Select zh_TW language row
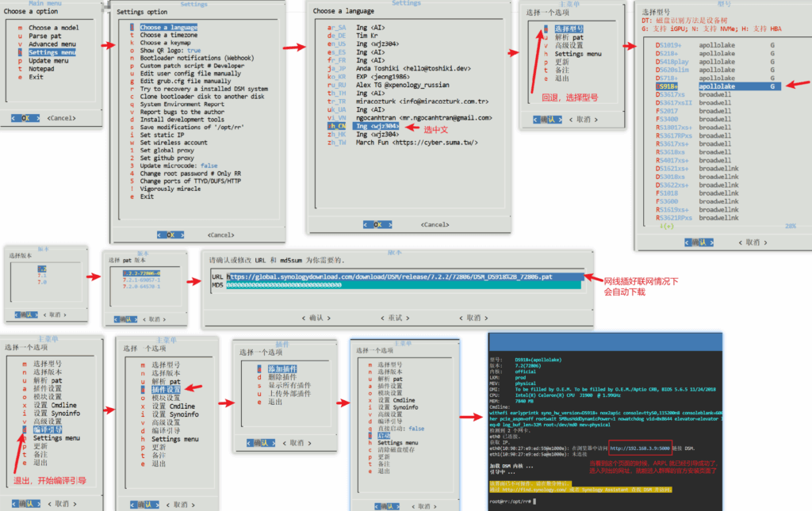This screenshot has height=511, width=812. pyautogui.click(x=402, y=143)
